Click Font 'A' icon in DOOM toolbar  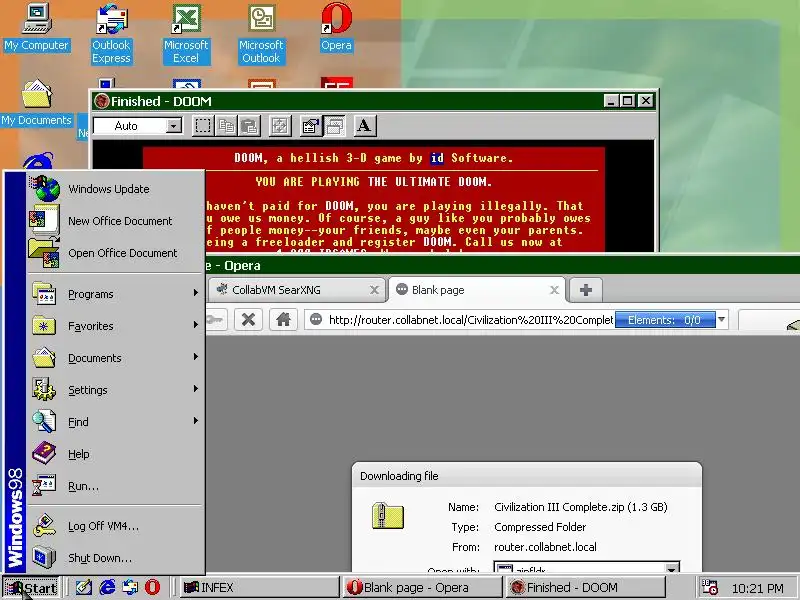click(x=364, y=126)
